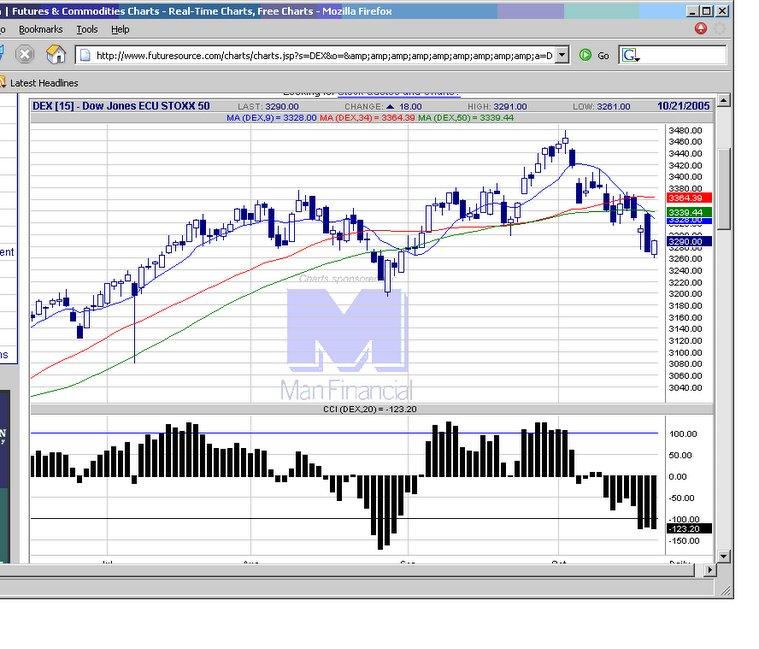Click dark blue 3290.00 price marker
The height and width of the screenshot is (649, 759).
[x=689, y=241]
